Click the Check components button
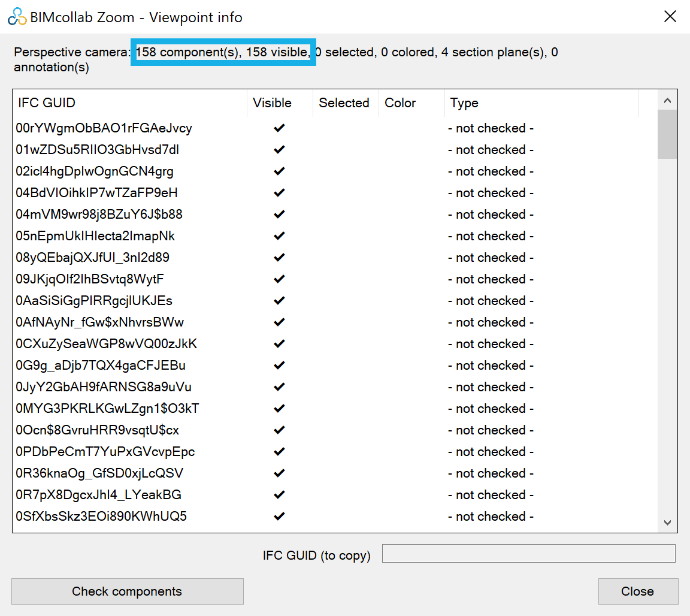Screen dimensions: 690x616 (127, 591)
